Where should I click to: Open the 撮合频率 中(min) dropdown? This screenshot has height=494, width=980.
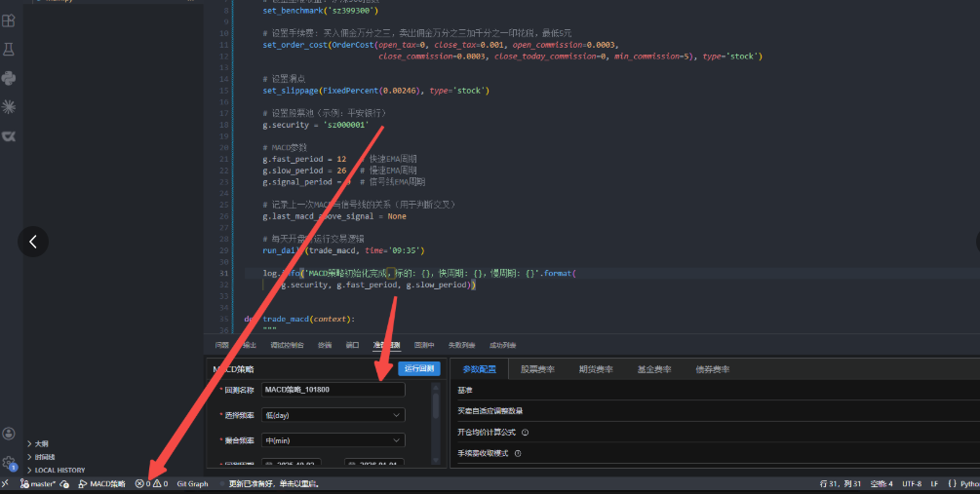click(333, 440)
